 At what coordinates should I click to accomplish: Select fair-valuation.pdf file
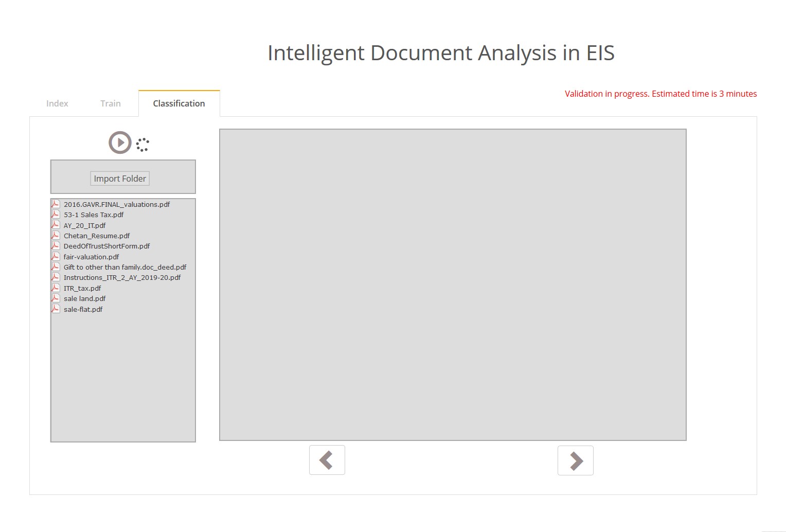pyautogui.click(x=92, y=257)
